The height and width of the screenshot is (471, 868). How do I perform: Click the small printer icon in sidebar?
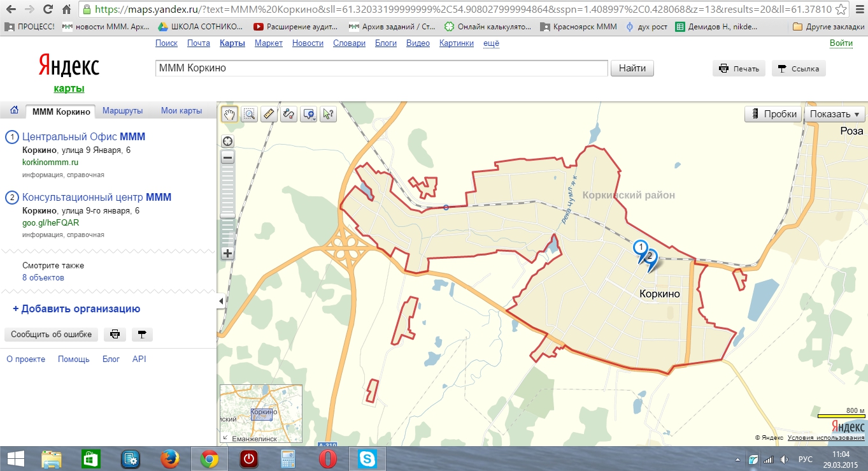click(x=115, y=334)
